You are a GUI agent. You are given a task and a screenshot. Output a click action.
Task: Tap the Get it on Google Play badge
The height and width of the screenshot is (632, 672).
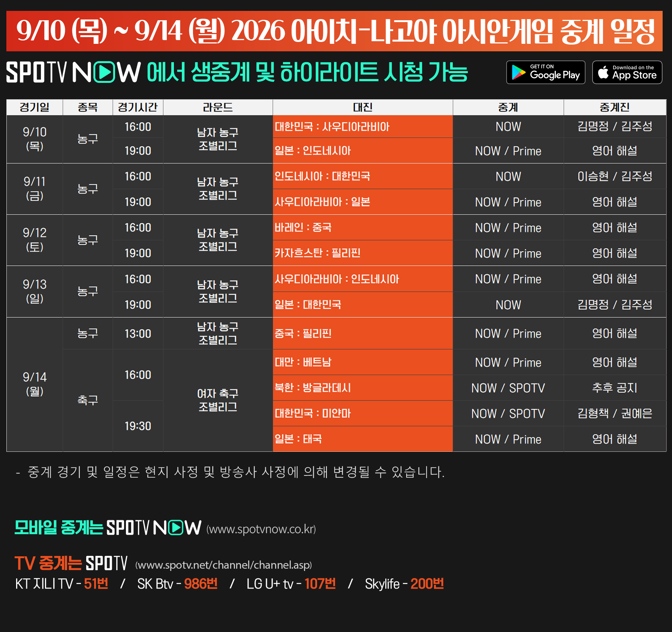point(546,72)
